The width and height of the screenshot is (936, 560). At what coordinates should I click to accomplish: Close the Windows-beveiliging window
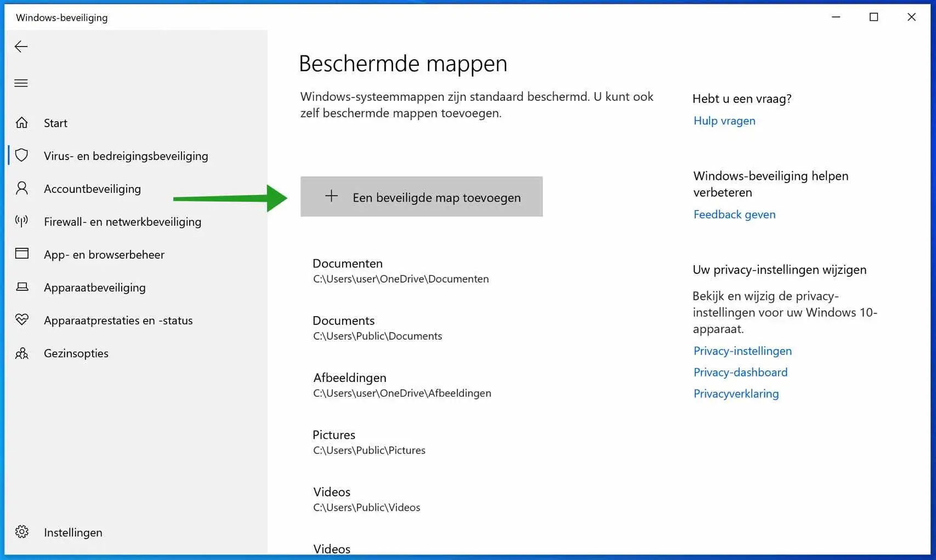(911, 17)
